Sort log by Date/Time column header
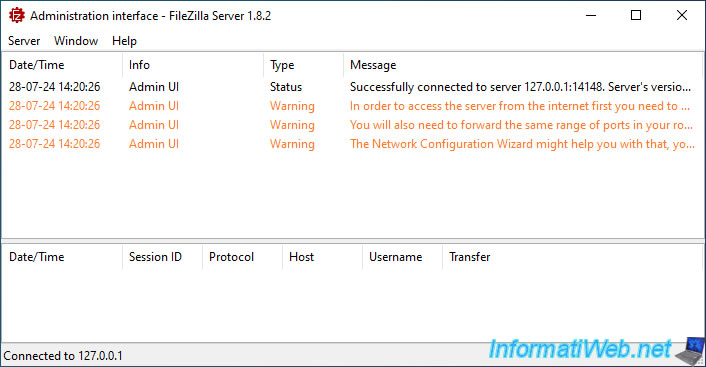This screenshot has width=706, height=367. pyautogui.click(x=62, y=65)
